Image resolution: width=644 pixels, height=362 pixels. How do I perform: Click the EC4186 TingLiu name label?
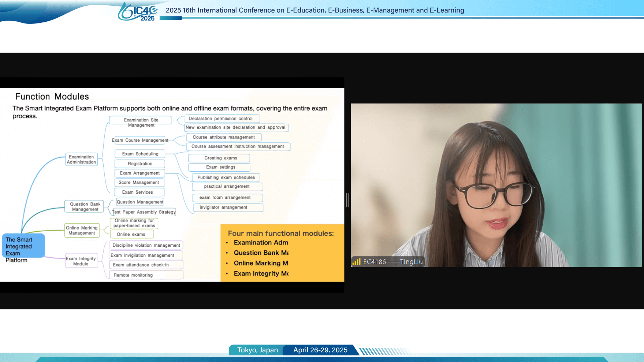coord(392,262)
